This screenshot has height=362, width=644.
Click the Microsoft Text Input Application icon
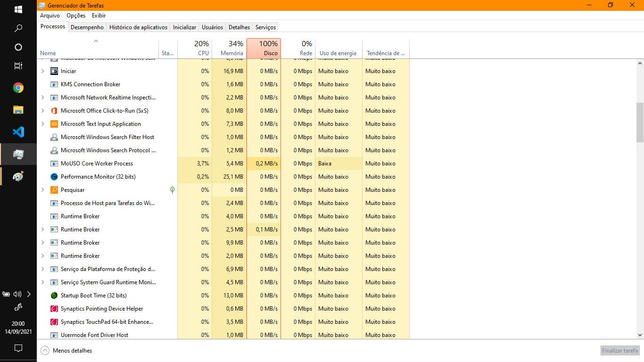tap(54, 124)
